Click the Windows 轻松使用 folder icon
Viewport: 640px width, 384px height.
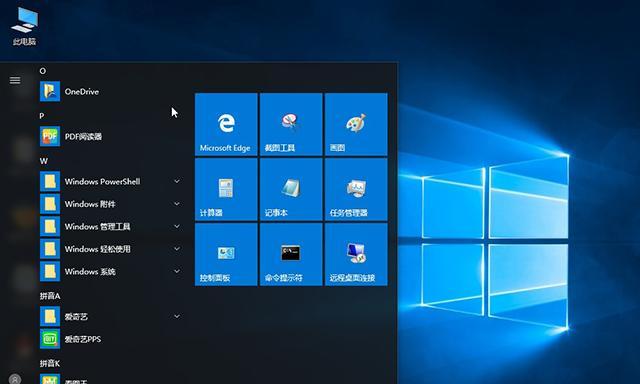(50, 249)
